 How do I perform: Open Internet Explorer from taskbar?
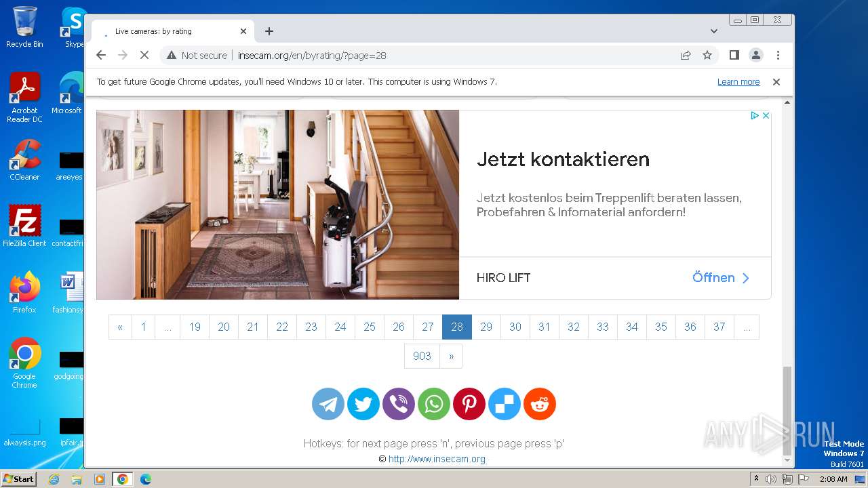tap(54, 479)
